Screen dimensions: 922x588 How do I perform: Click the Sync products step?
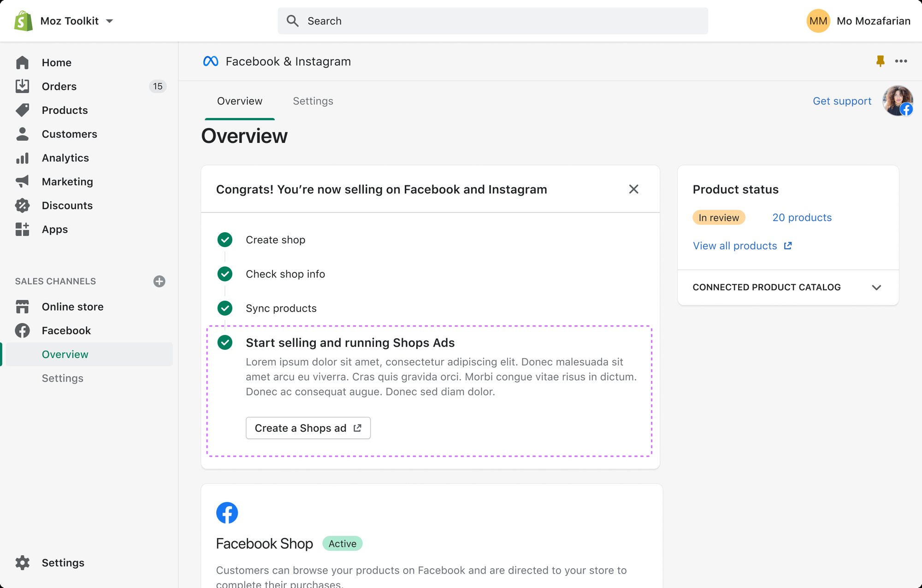(281, 308)
